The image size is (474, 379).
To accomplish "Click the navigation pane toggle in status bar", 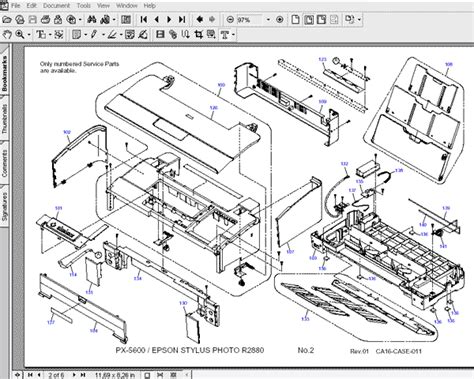I will point(17,375).
